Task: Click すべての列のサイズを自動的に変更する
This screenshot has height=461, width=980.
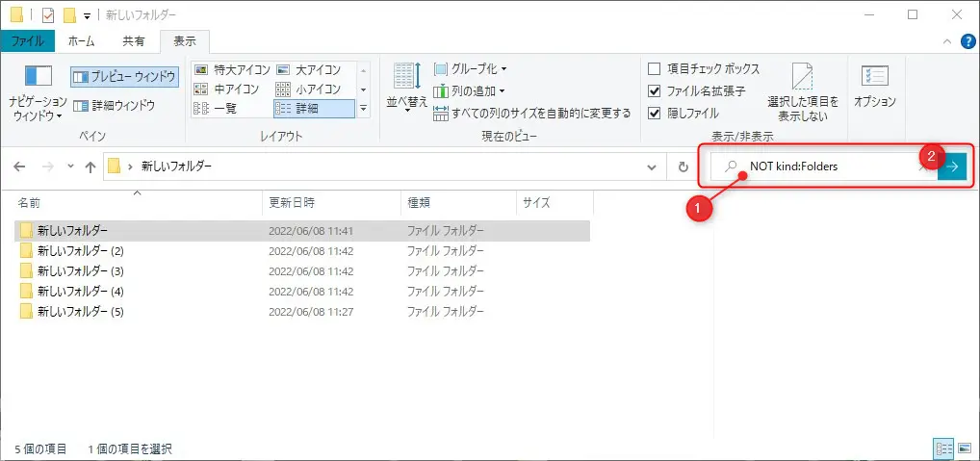Action: coord(531,113)
